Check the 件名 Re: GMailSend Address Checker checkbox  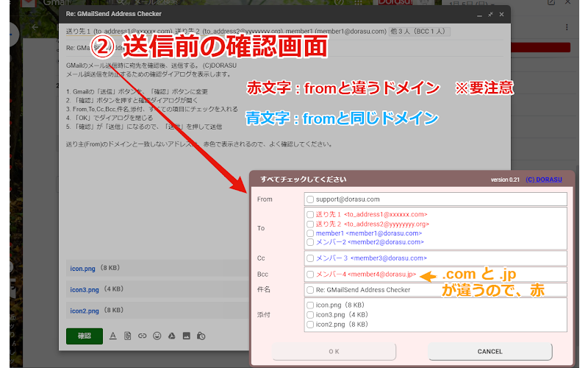(x=310, y=290)
